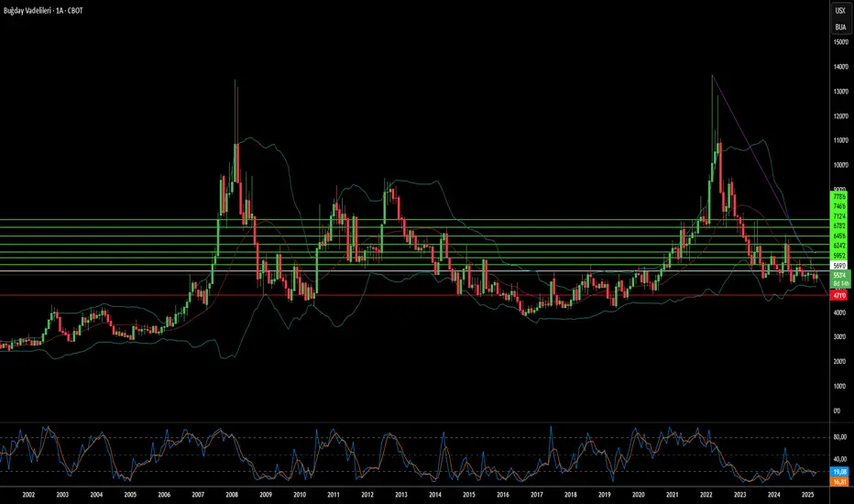The image size is (854, 504).
Task: Click the 595'2 level price label
Action: [x=838, y=256]
